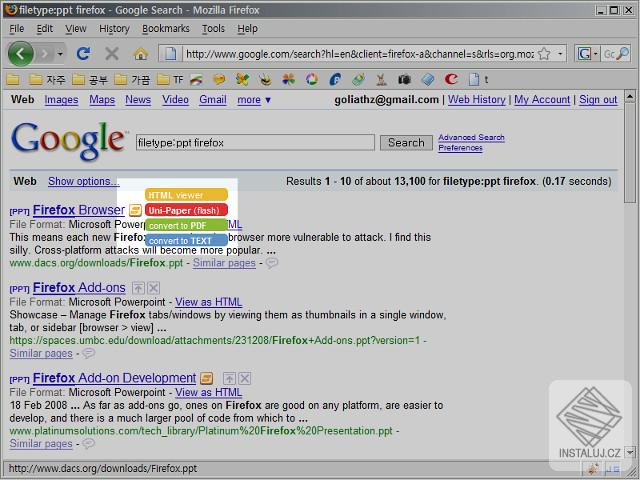Open the back/forward history dropdown
The image size is (640, 480).
click(60, 53)
